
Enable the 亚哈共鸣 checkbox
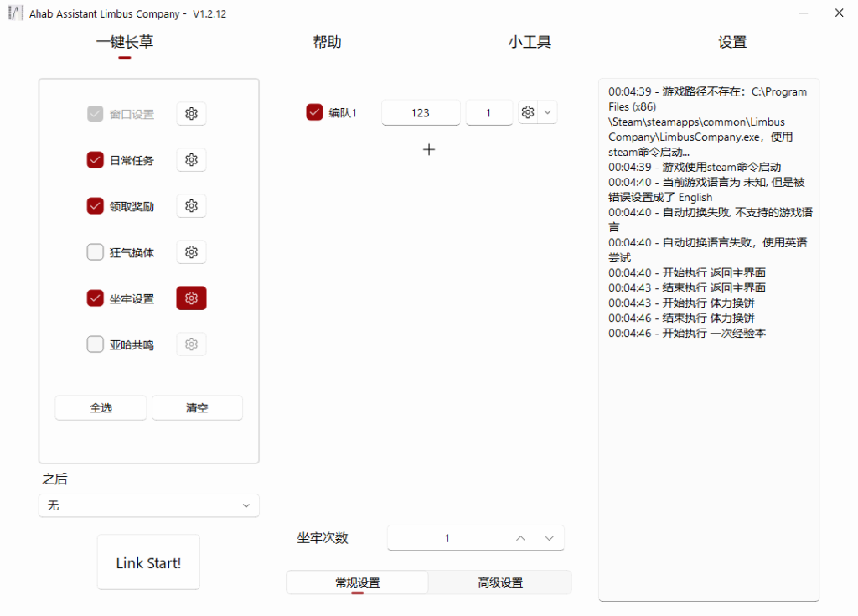pyautogui.click(x=96, y=344)
